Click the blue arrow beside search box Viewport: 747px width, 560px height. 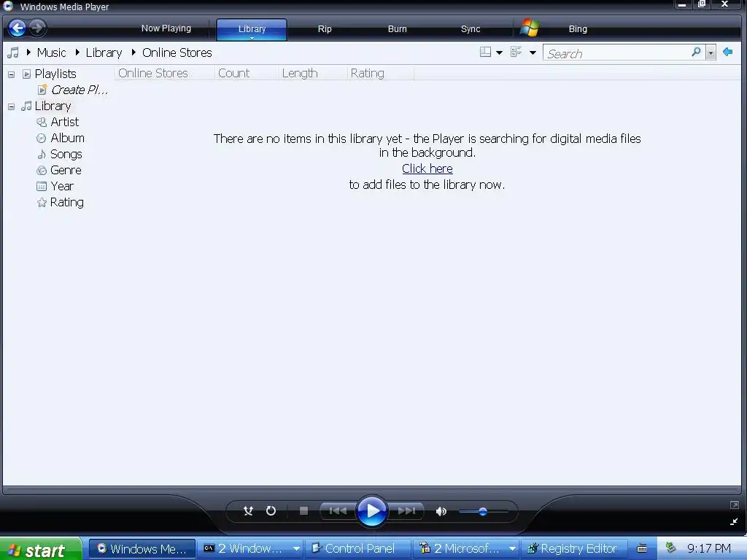pos(727,52)
